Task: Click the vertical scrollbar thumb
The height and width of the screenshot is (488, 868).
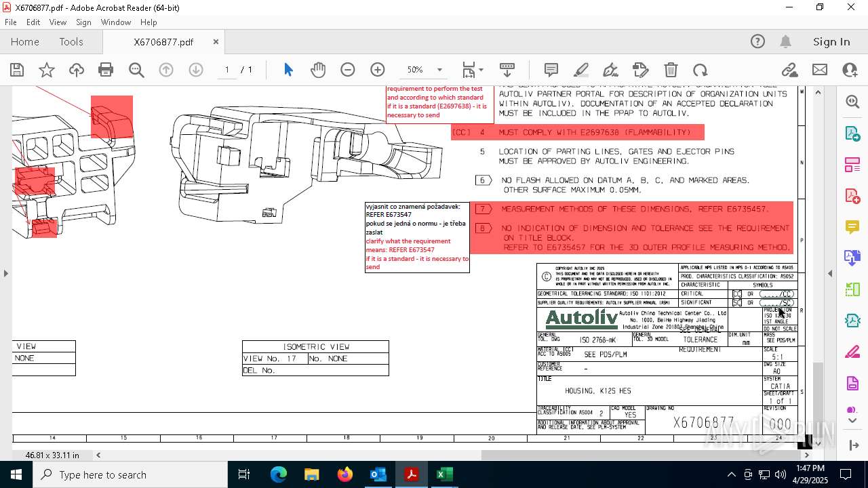Action: [818, 400]
